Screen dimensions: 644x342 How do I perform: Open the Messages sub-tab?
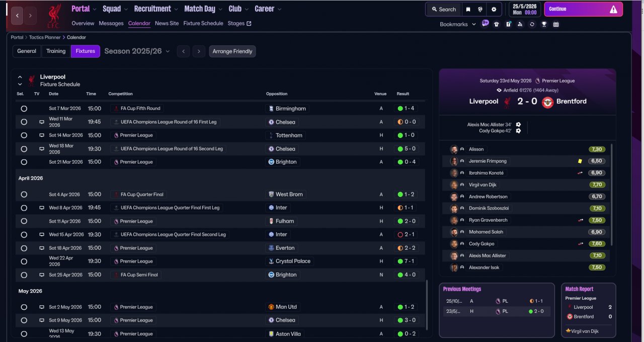coord(111,23)
